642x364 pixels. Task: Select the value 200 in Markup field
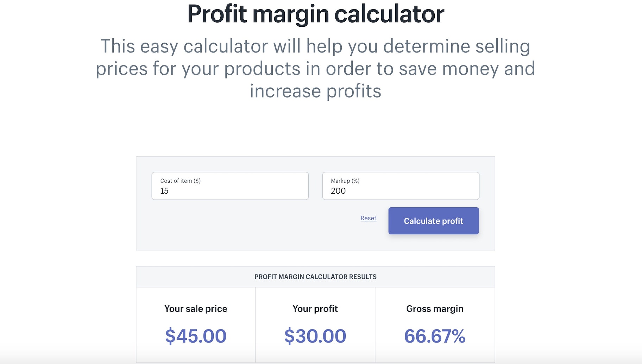(339, 191)
